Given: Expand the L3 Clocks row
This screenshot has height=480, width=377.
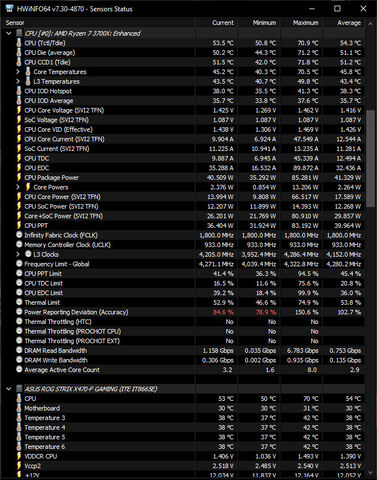Looking at the screenshot, I should coord(18,254).
